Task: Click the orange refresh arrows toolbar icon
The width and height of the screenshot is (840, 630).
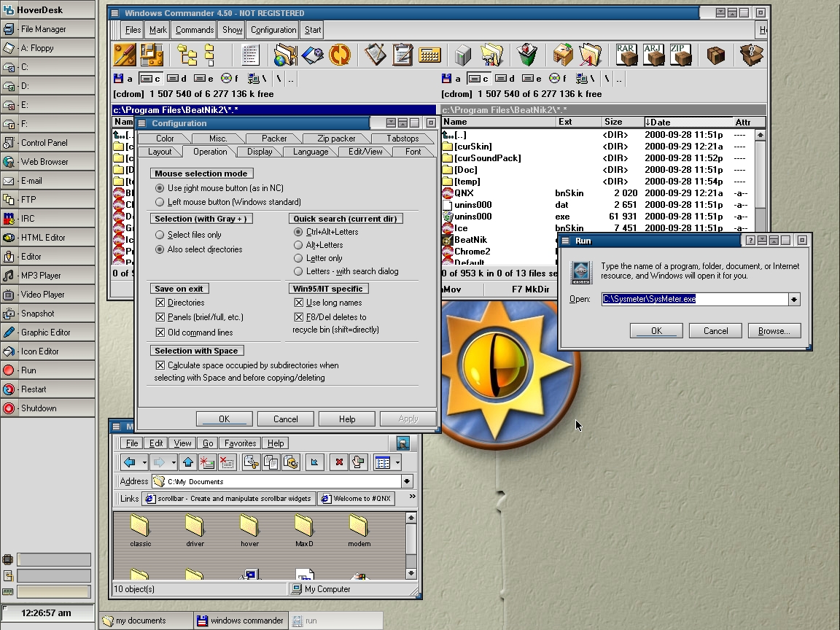Action: click(x=339, y=55)
